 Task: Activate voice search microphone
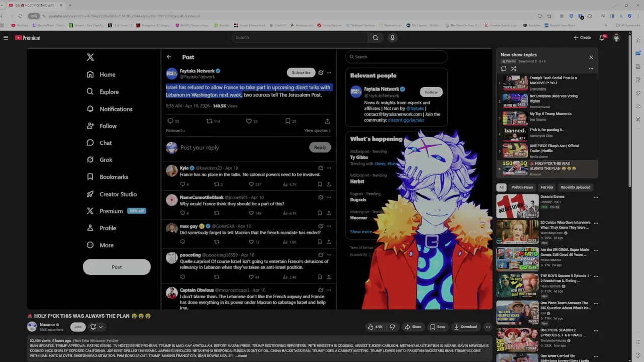(392, 38)
